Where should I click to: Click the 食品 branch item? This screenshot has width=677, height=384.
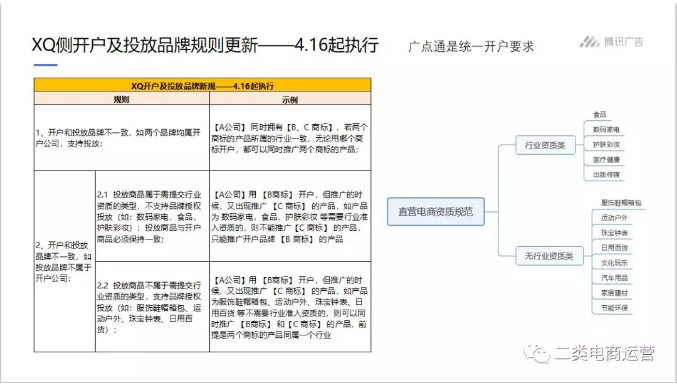point(600,114)
